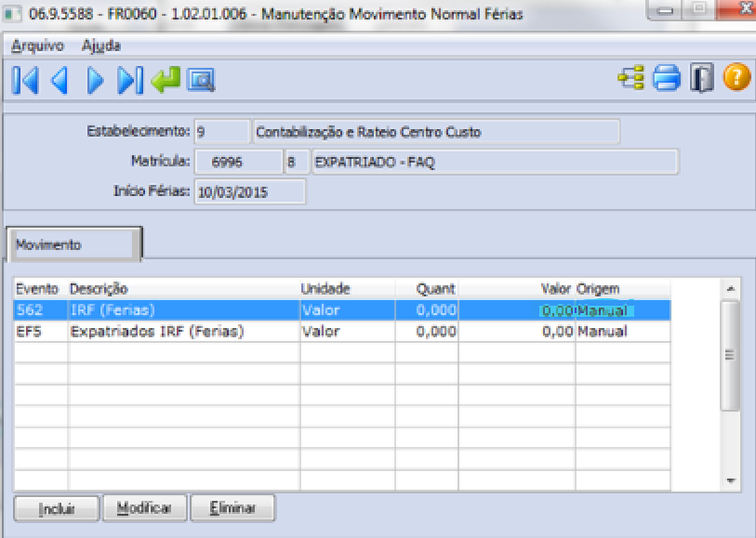Image resolution: width=756 pixels, height=538 pixels.
Task: Click the Evento column header
Action: tap(41, 288)
